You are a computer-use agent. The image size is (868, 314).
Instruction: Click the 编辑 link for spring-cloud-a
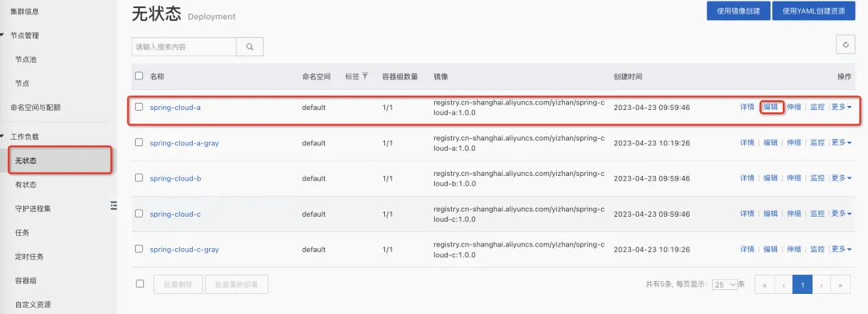(x=771, y=108)
